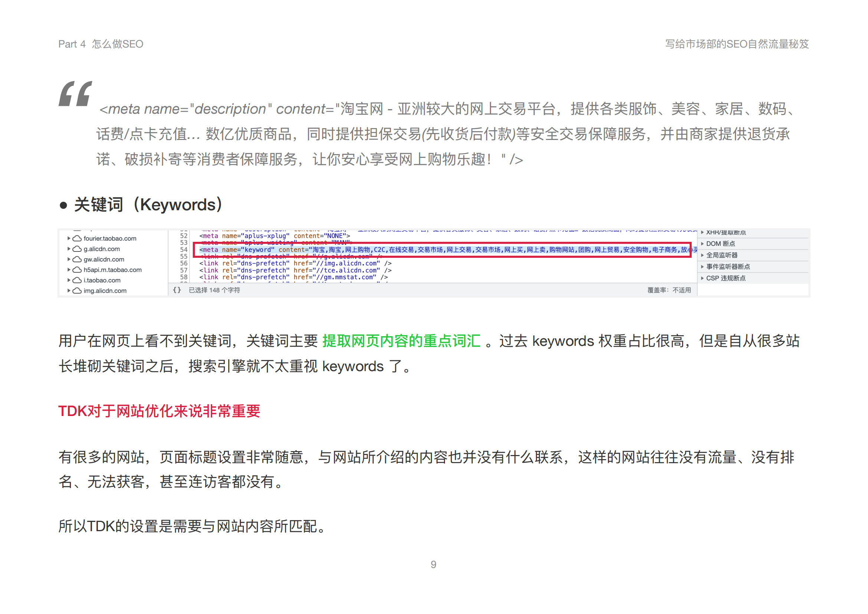
Task: Click the pretty-print curly braces icon
Action: [x=177, y=290]
